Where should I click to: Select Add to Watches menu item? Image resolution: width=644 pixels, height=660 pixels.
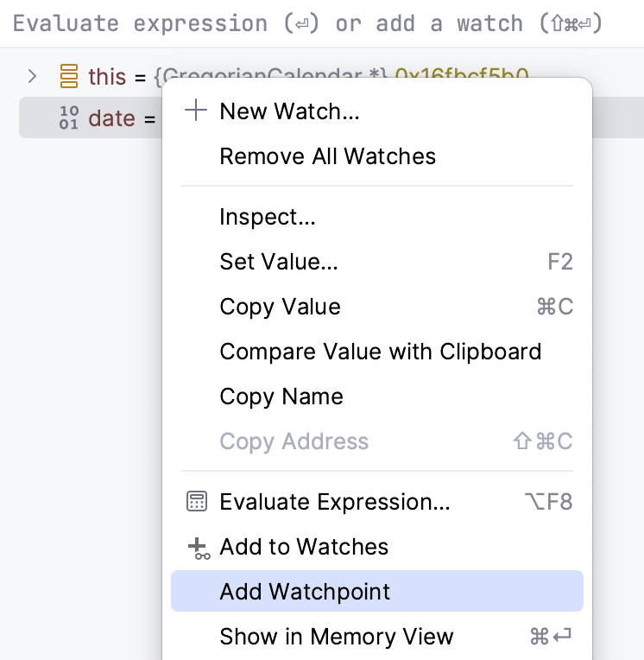click(x=304, y=547)
